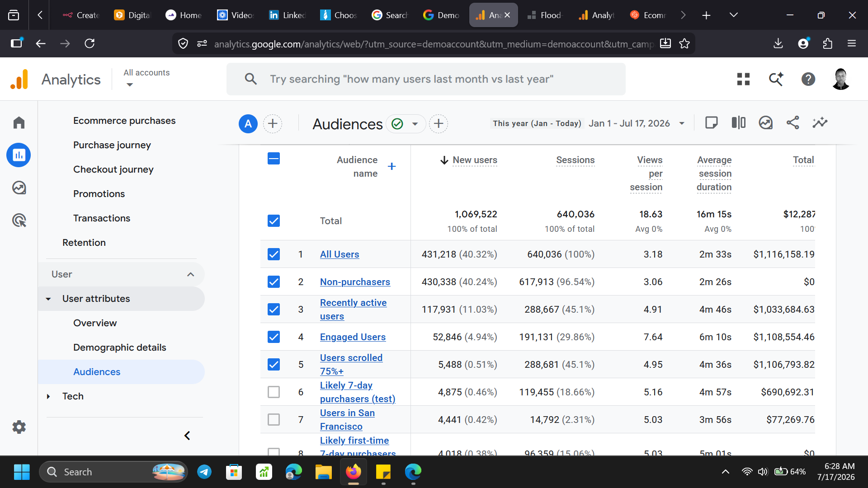
Task: Uncheck the Total row checkbox
Action: click(x=274, y=221)
